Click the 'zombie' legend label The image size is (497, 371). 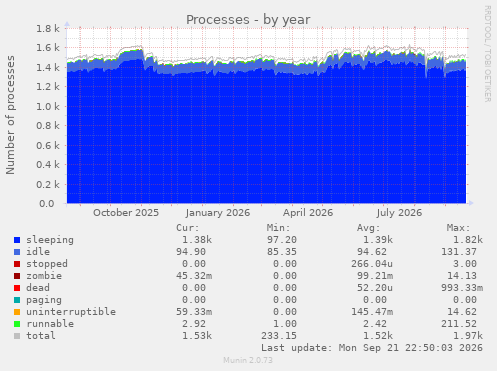click(x=44, y=276)
